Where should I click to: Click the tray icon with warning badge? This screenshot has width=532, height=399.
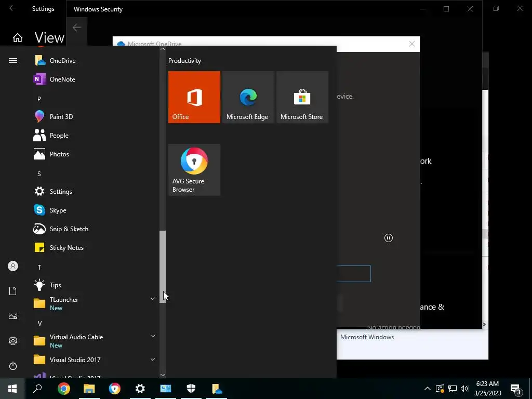440,389
